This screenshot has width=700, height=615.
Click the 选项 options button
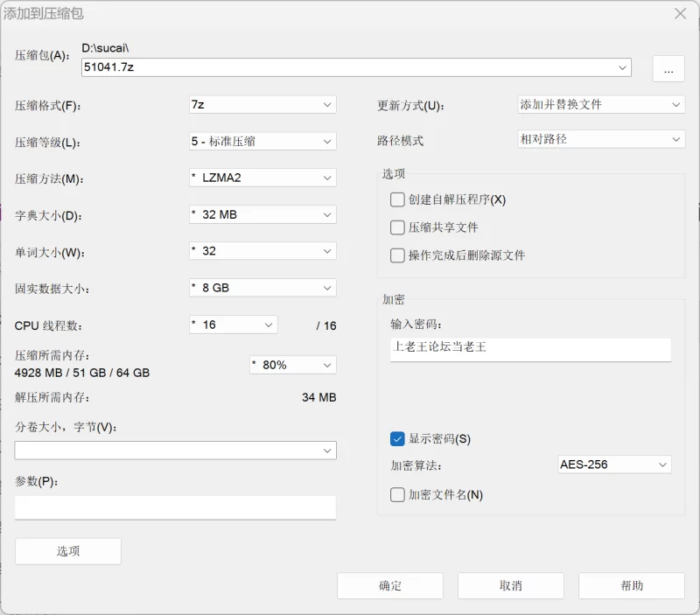[68, 551]
